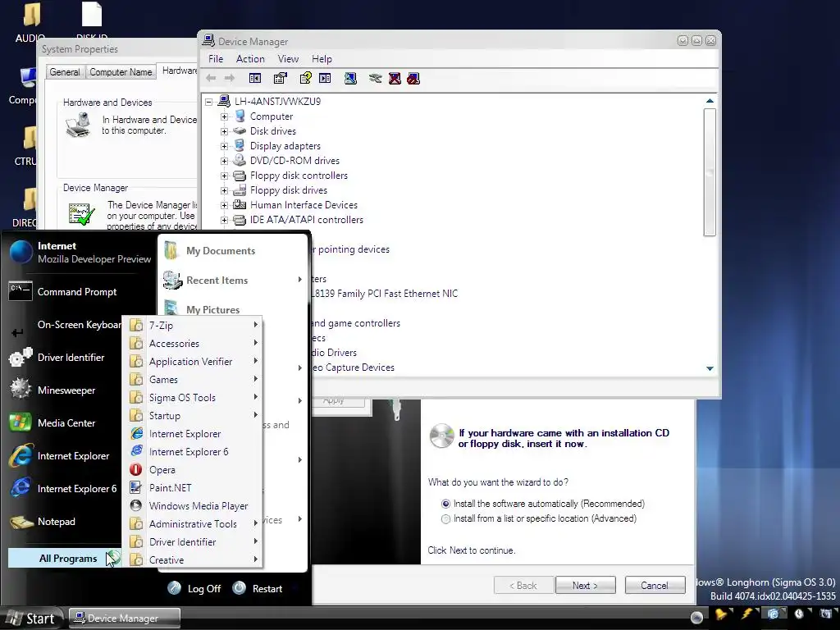The image size is (840, 630).
Task: Click the Back arrow in Device Manager toolbar
Action: pyautogui.click(x=211, y=78)
